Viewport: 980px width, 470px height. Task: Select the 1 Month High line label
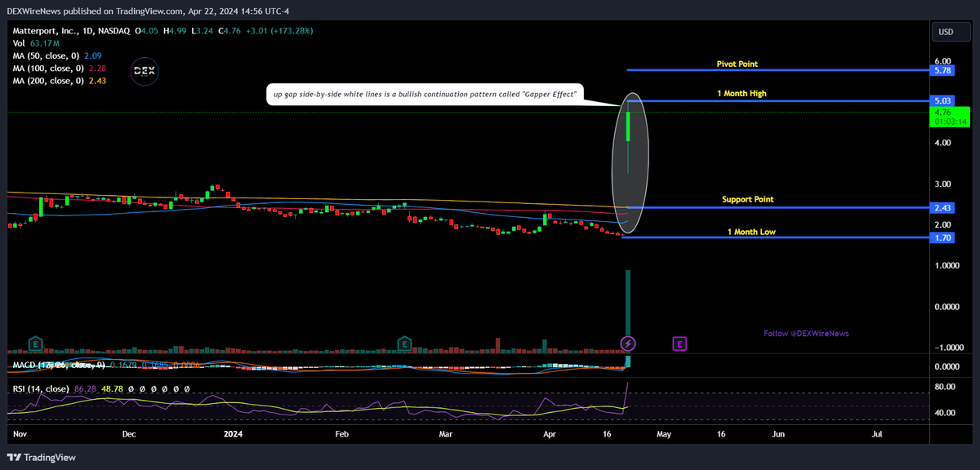(x=742, y=94)
